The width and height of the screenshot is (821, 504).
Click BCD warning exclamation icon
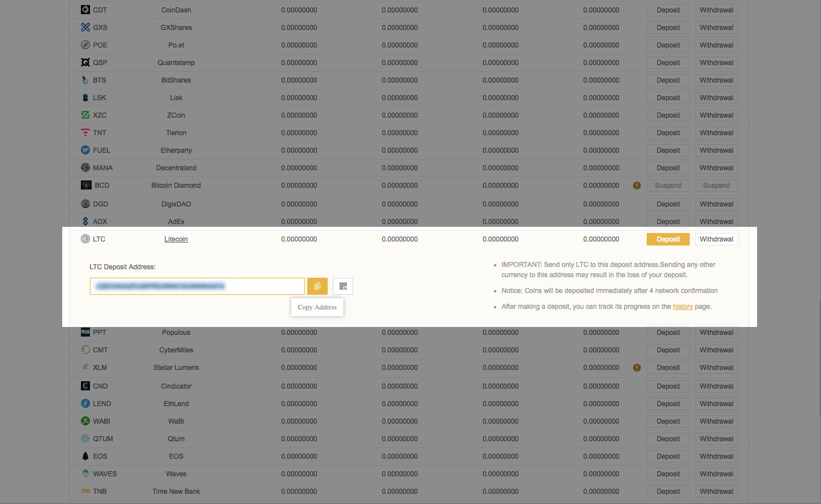click(x=637, y=186)
